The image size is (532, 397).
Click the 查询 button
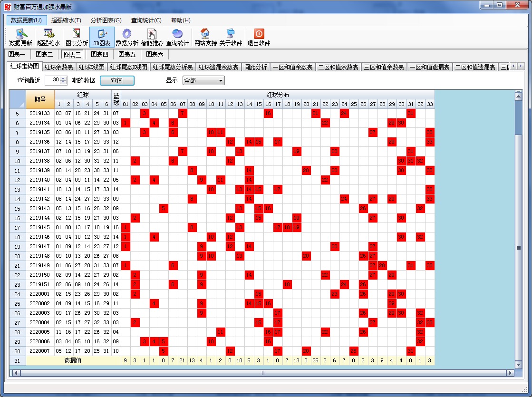tap(117, 80)
